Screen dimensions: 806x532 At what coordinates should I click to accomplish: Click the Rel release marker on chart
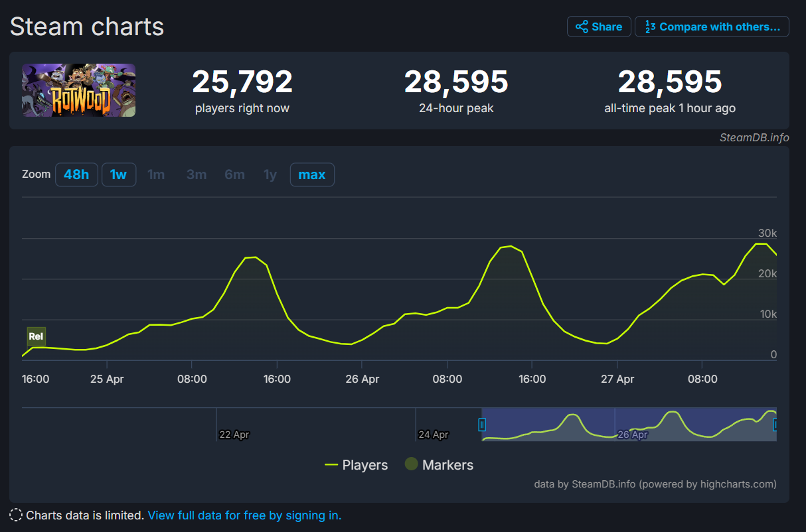tap(36, 336)
